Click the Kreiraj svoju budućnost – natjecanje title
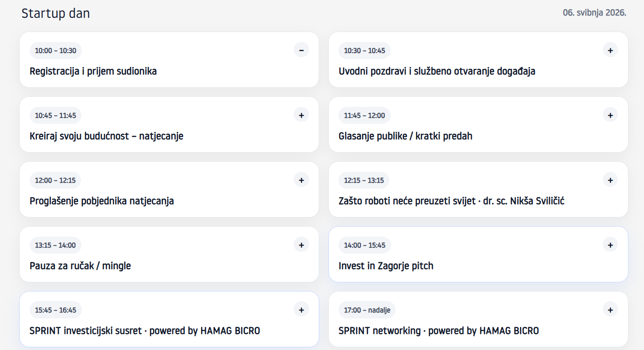Viewport: 644px width, 350px height. point(106,136)
